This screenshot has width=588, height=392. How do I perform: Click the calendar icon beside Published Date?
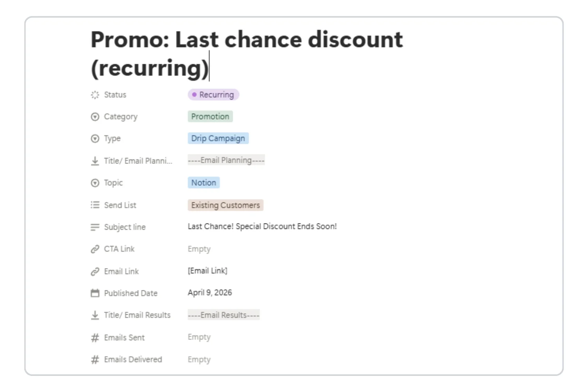pos(94,293)
